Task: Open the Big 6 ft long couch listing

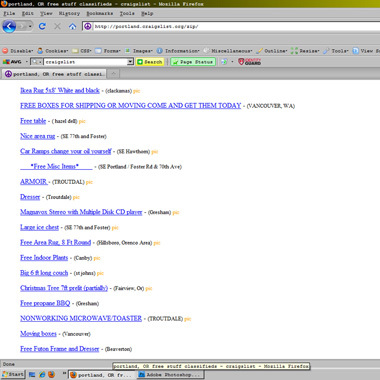Action: (x=44, y=273)
